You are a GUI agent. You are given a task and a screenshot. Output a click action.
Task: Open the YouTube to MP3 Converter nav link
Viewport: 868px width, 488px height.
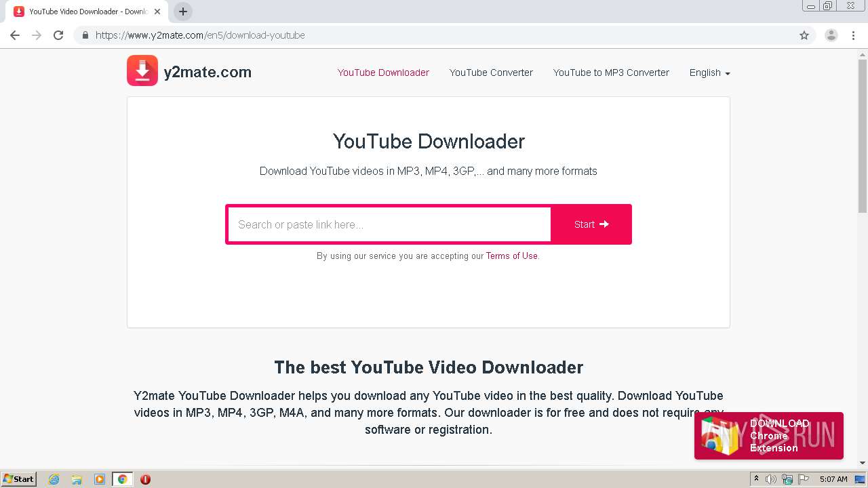pyautogui.click(x=611, y=73)
